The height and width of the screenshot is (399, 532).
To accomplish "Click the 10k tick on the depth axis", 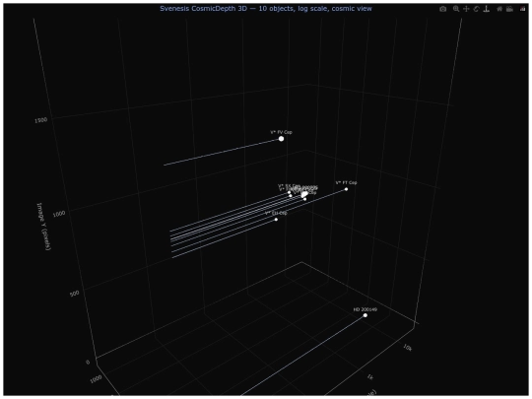I will [x=408, y=347].
